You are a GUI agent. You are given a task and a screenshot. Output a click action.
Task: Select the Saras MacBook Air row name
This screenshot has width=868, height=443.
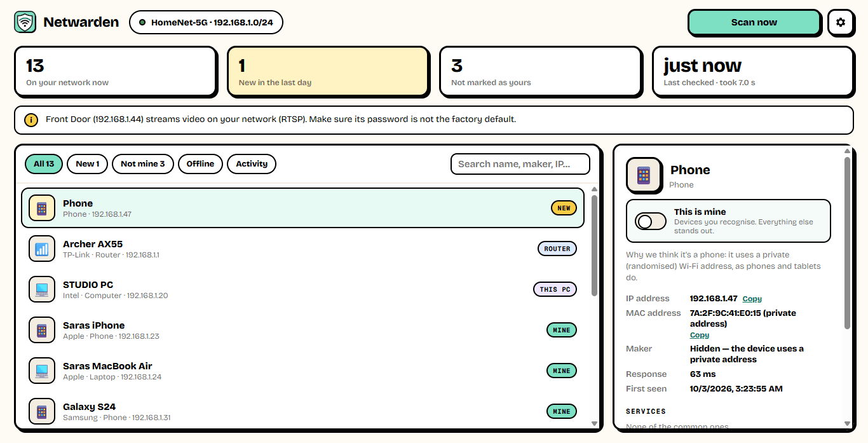[x=107, y=366]
